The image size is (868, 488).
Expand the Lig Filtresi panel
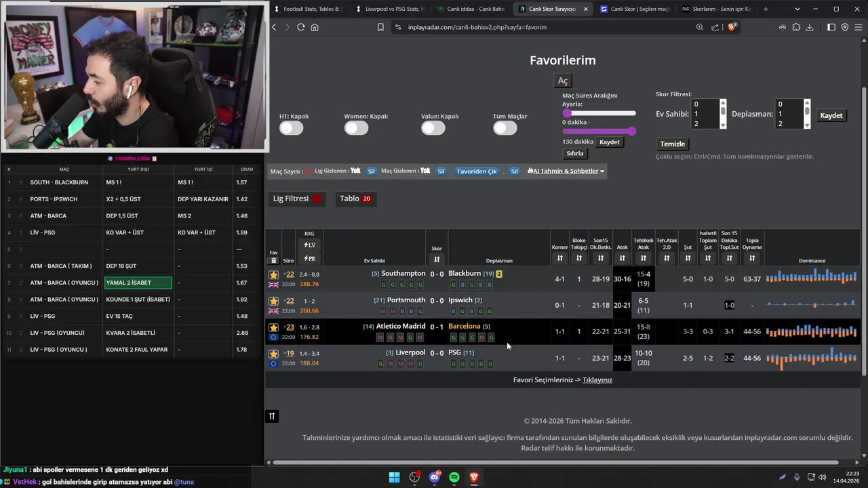point(297,199)
